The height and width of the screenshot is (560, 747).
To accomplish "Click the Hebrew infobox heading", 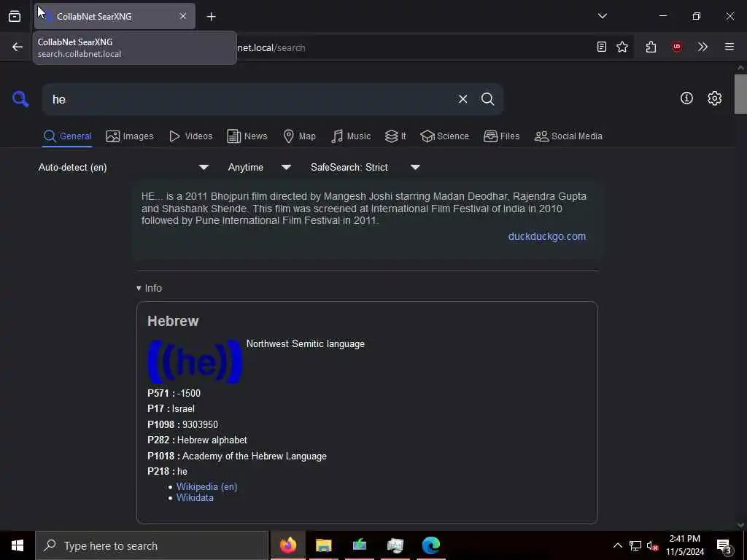I will tap(173, 321).
